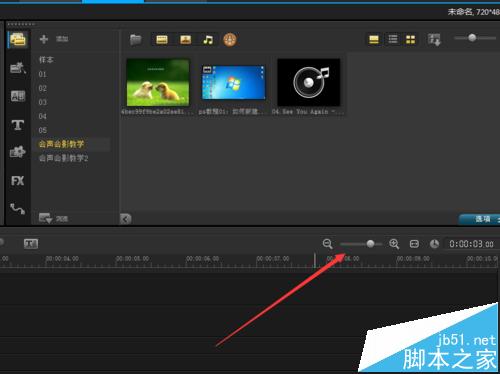Click the orange round icon in library toolbar
500x374 pixels.
pyautogui.click(x=230, y=40)
